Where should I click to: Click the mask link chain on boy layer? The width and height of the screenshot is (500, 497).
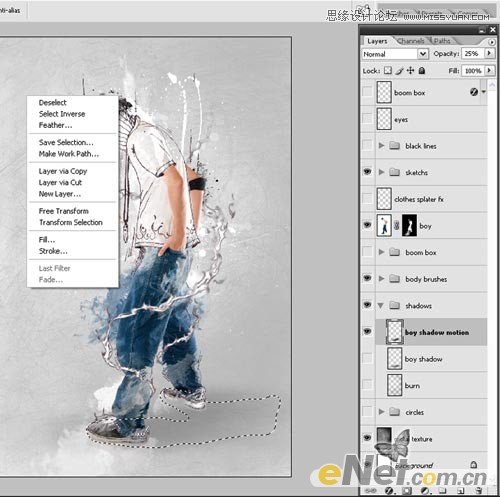point(397,226)
